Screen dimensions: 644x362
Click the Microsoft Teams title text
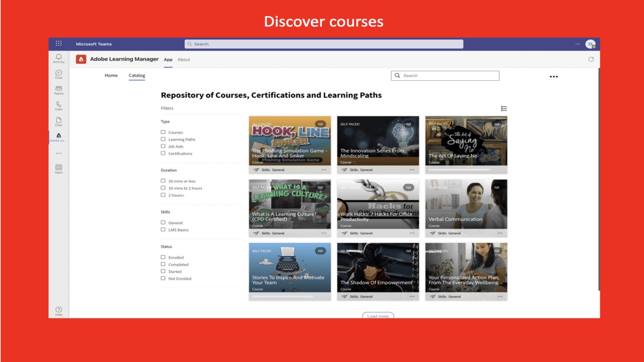94,44
